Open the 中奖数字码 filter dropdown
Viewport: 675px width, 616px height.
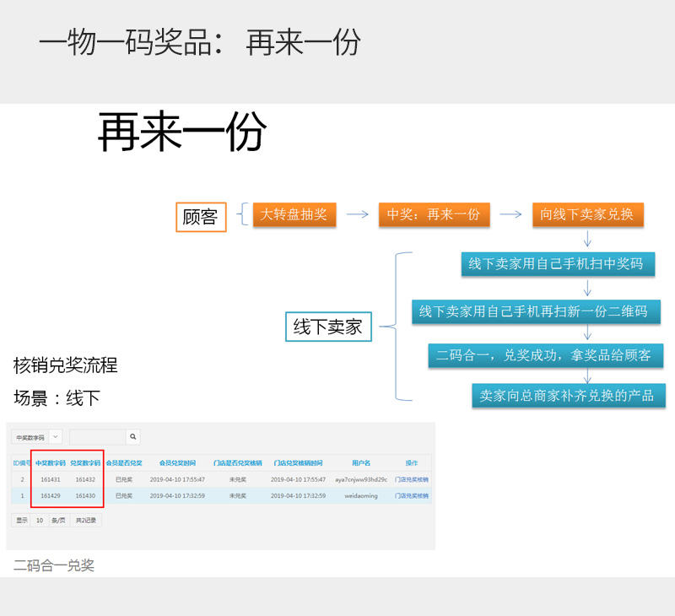tap(56, 437)
